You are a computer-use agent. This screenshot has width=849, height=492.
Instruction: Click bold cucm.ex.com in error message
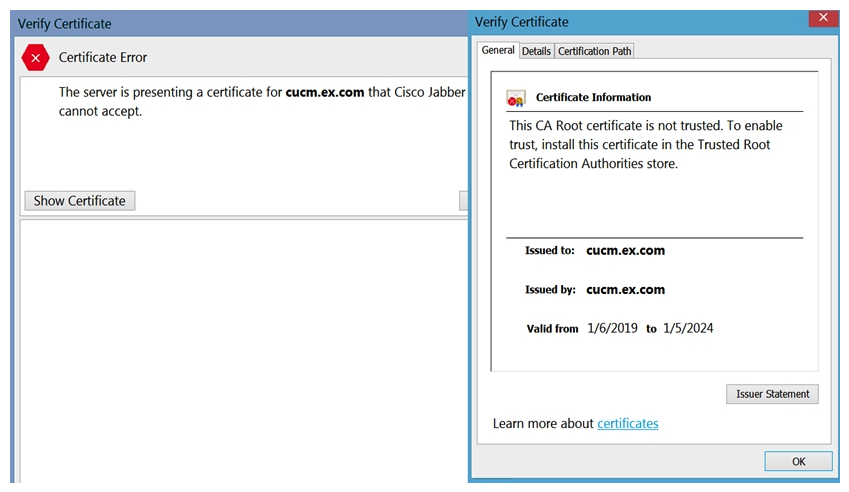click(325, 93)
